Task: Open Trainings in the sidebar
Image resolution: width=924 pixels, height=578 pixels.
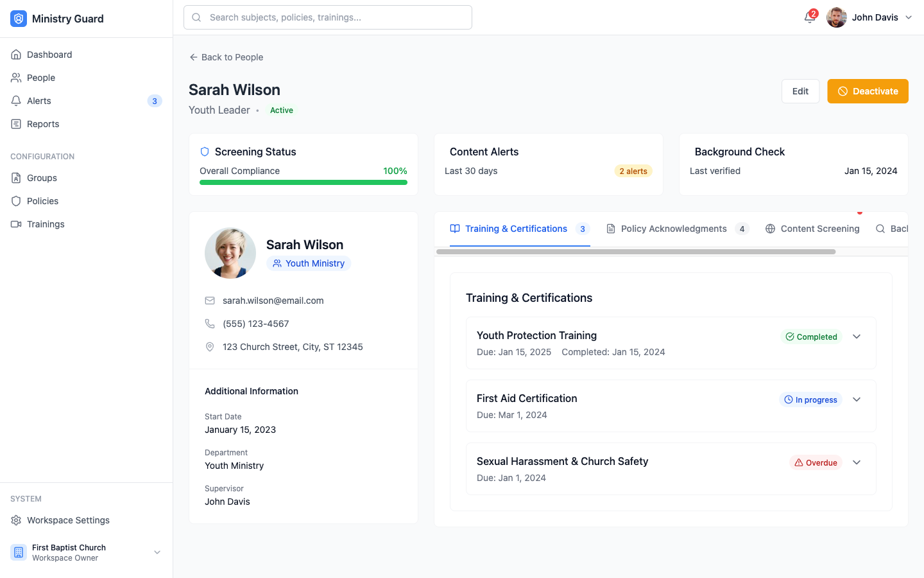Action: (46, 224)
